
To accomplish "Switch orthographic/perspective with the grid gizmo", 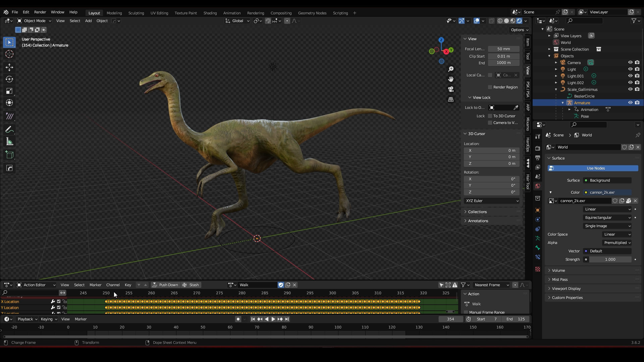I will coord(451,100).
